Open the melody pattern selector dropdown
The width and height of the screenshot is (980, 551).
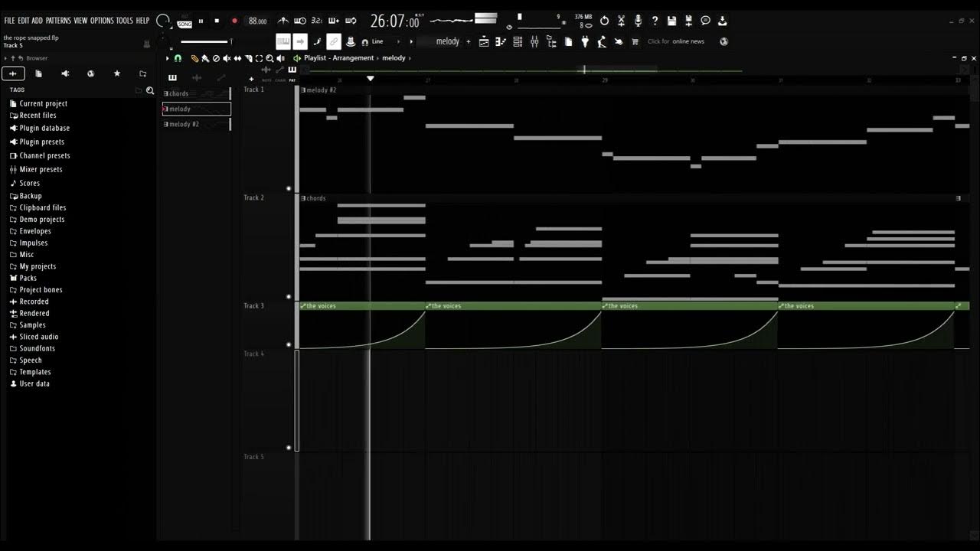(x=447, y=41)
